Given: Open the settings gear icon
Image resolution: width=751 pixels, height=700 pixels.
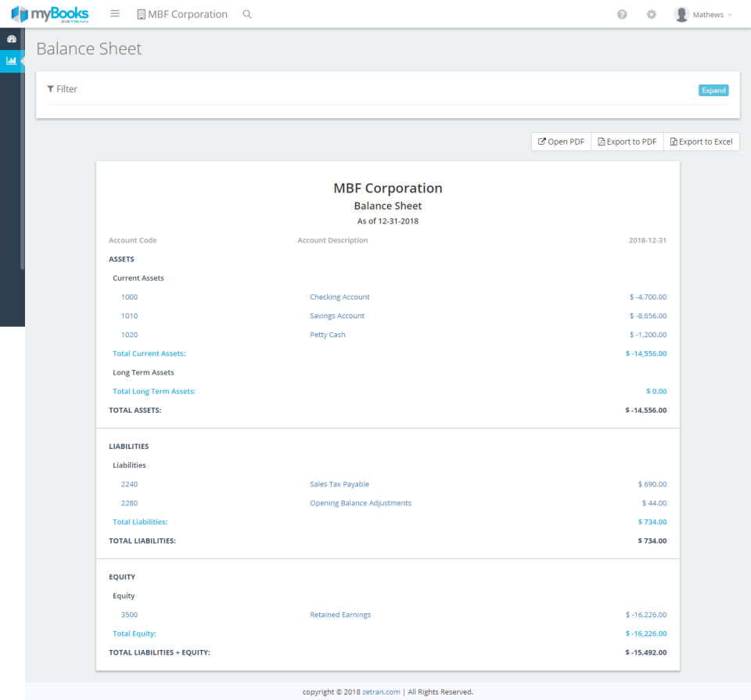Looking at the screenshot, I should click(x=652, y=14).
